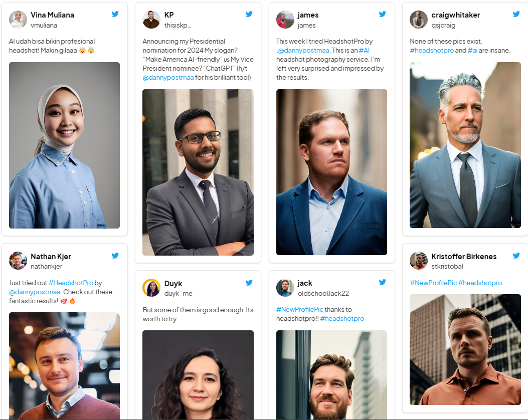Click the Twitter bird icon on jack's tweet

(x=383, y=282)
